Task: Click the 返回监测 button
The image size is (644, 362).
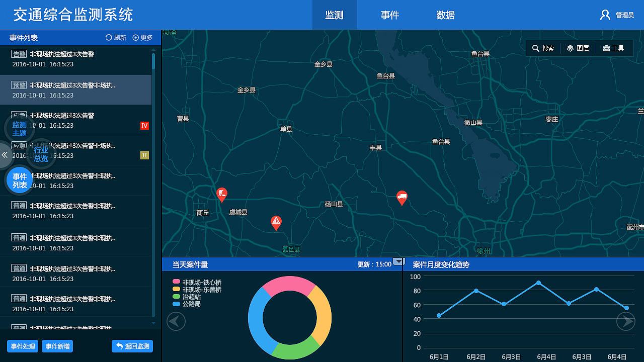Action: click(132, 346)
